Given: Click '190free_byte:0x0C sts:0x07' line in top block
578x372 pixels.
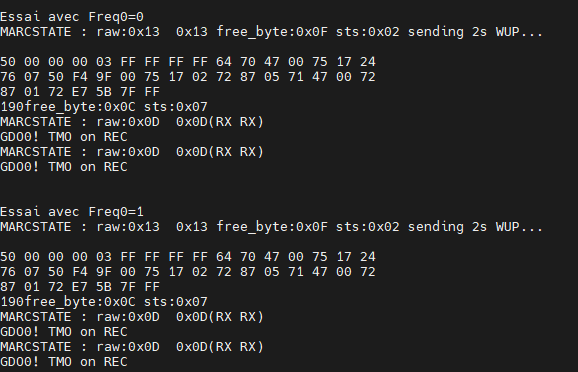Looking at the screenshot, I should [104, 107].
